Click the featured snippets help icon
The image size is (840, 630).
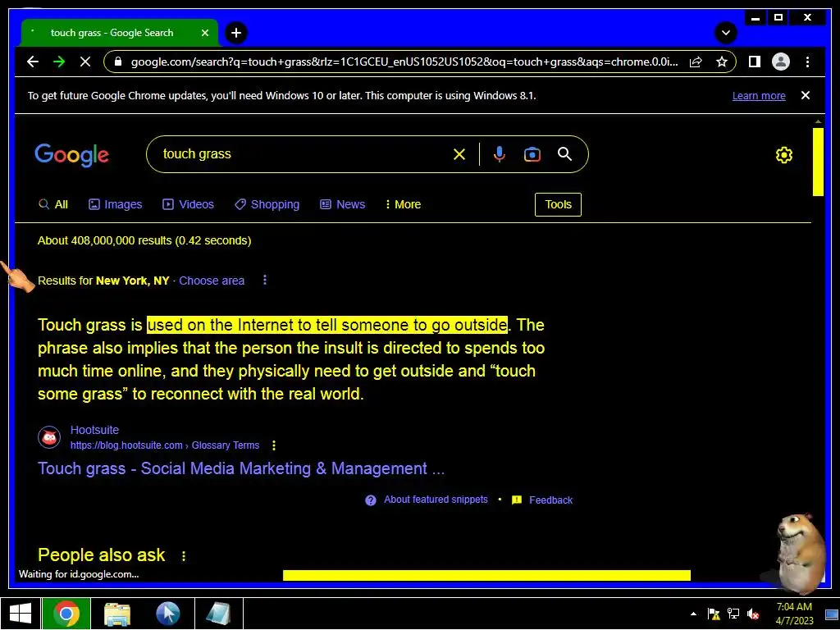(x=371, y=500)
